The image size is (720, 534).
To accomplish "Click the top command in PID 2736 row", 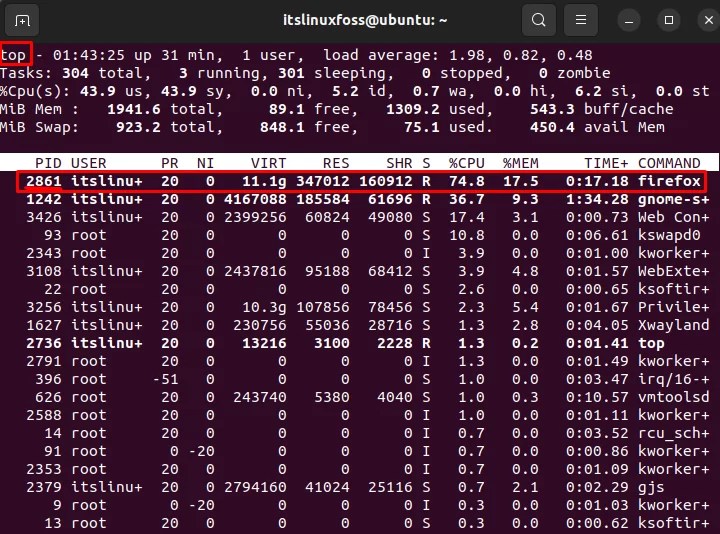I will coord(651,343).
